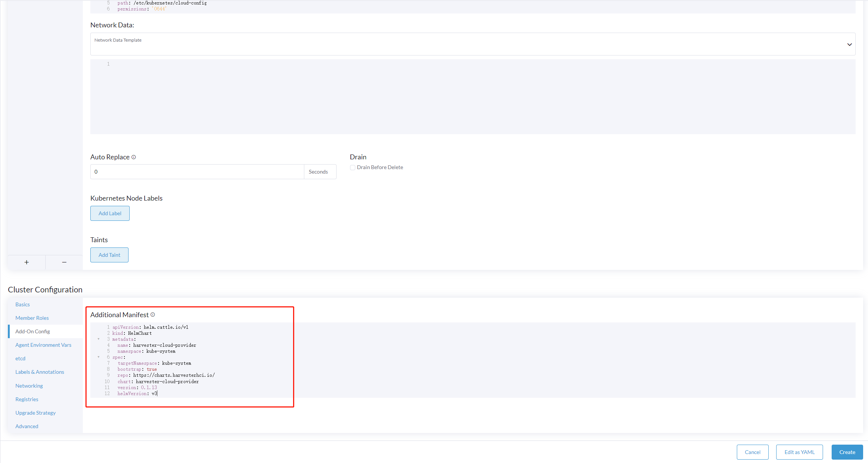Collapse the spec block in the manifest editor
868x463 pixels.
tap(99, 357)
